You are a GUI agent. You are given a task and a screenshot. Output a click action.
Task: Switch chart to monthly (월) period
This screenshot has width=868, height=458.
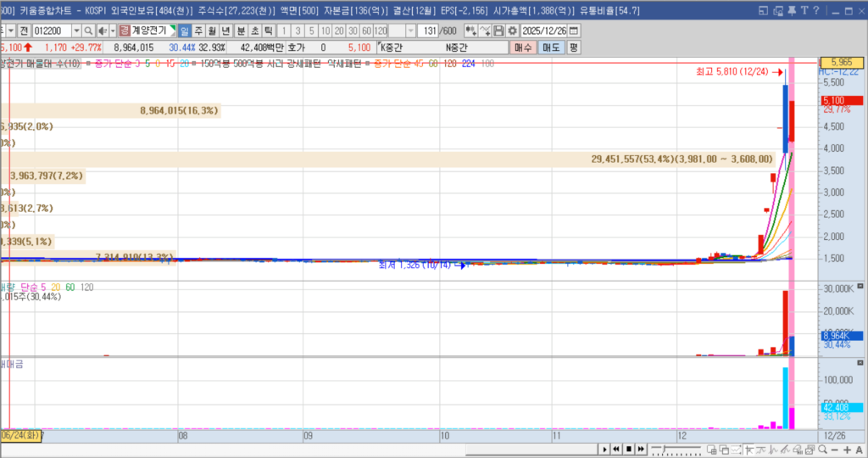click(x=212, y=31)
